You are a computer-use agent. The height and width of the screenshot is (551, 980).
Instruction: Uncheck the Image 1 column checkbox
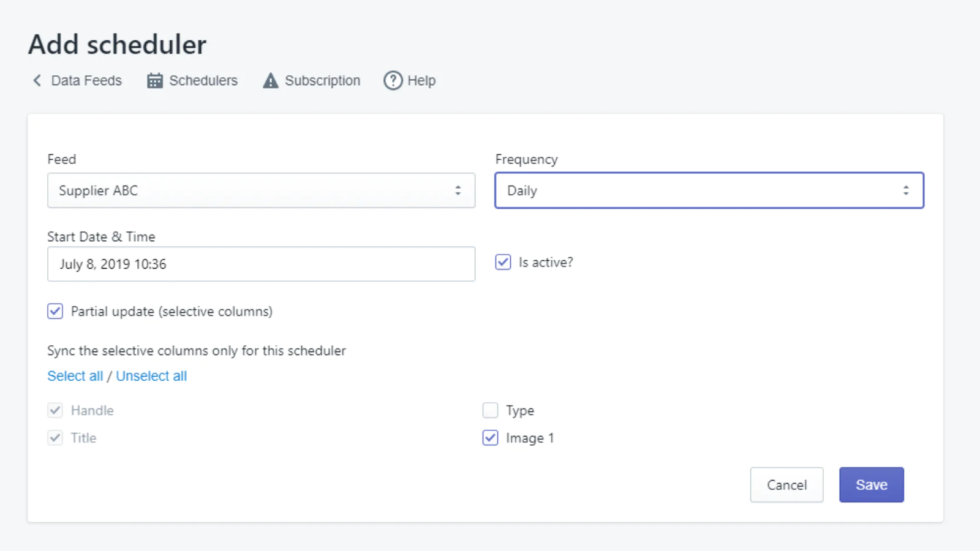[490, 438]
